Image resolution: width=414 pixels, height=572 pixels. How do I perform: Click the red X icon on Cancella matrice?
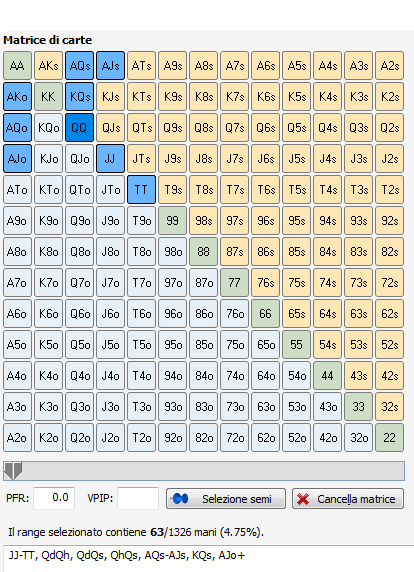tap(303, 499)
